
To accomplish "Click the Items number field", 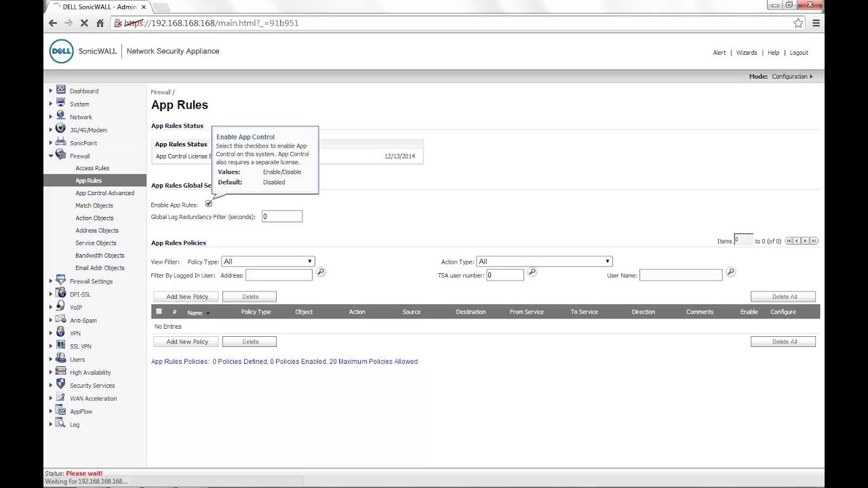I will [743, 240].
